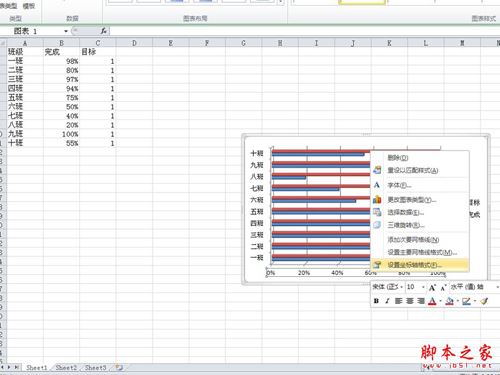The image size is (500, 375).
Task: Click the 十班 chart axis label
Action: click(257, 153)
